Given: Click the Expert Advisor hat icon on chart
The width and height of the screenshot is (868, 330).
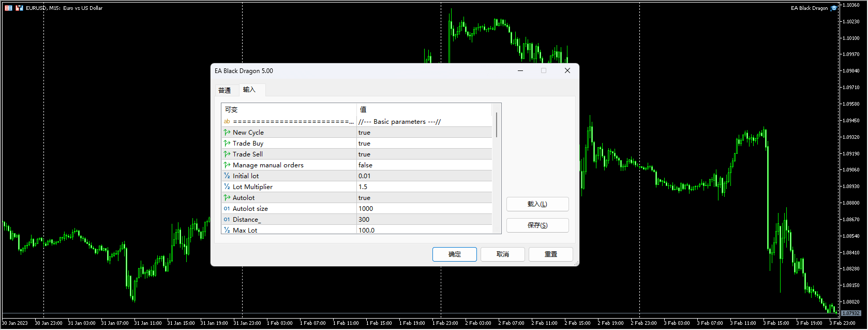Looking at the screenshot, I should click(833, 8).
